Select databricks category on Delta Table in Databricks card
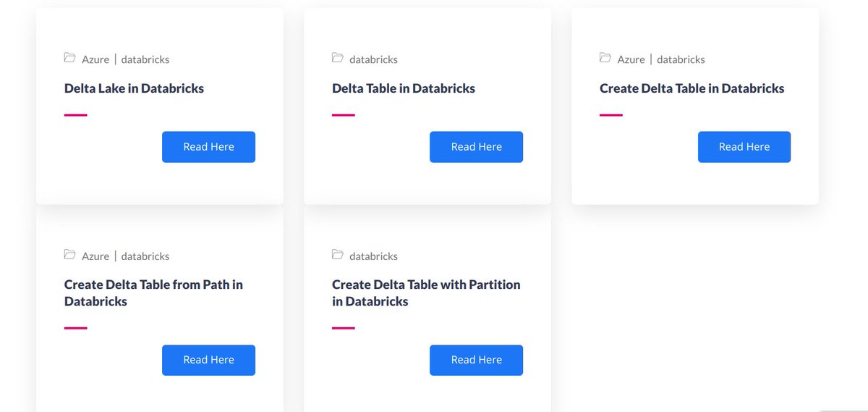Image resolution: width=868 pixels, height=412 pixels. [x=373, y=59]
